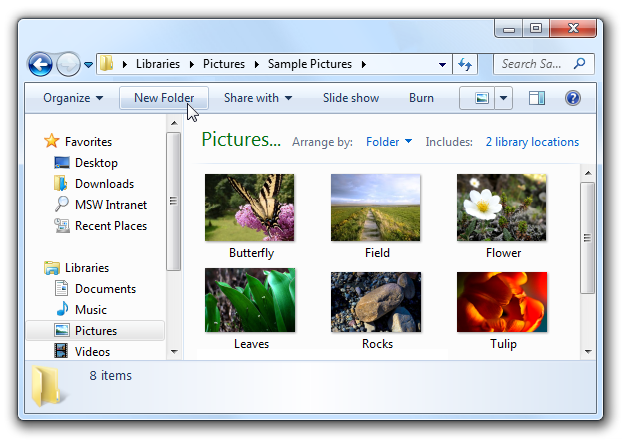Click the Favorites star icon

(52, 141)
